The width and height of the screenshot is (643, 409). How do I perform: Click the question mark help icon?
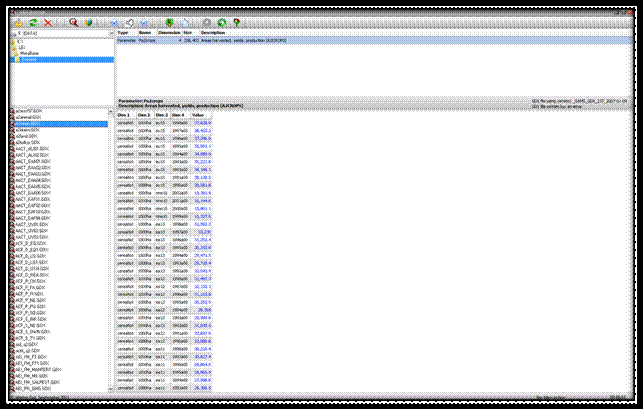235,21
